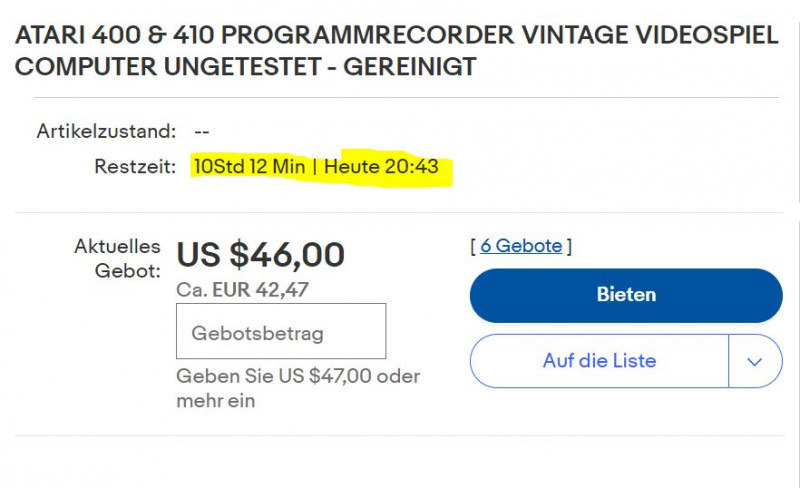Click the US $46,00 current bid price

pyautogui.click(x=261, y=255)
